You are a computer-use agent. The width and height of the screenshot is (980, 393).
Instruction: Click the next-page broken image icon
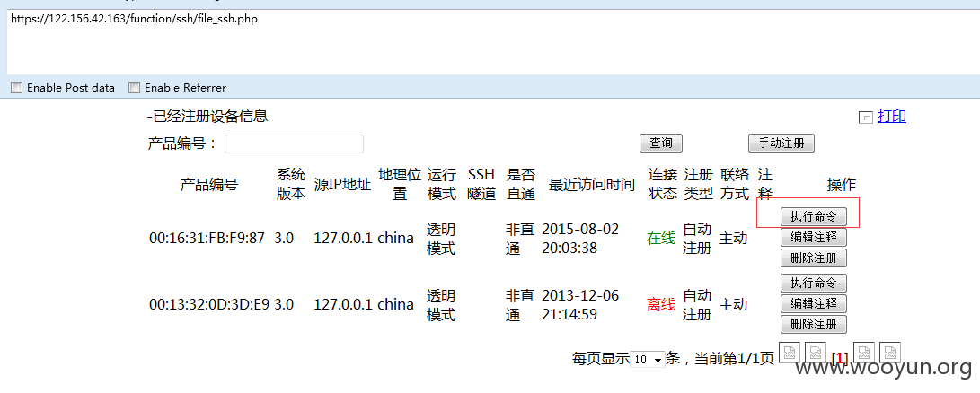[x=863, y=353]
